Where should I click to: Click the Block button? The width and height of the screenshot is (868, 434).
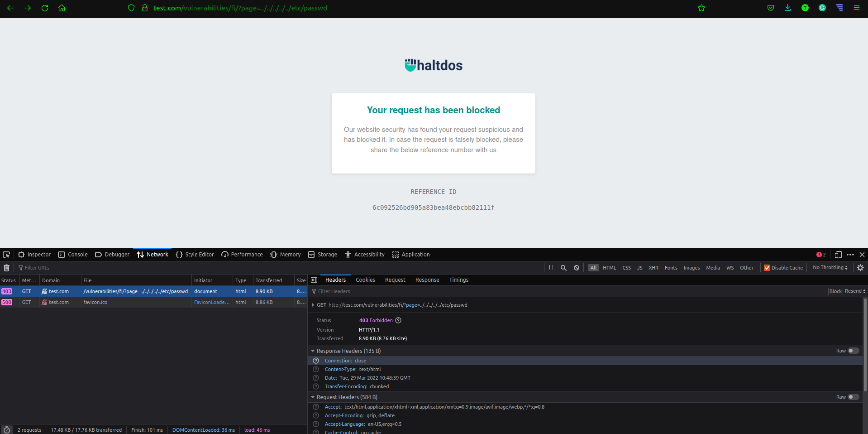pyautogui.click(x=835, y=291)
